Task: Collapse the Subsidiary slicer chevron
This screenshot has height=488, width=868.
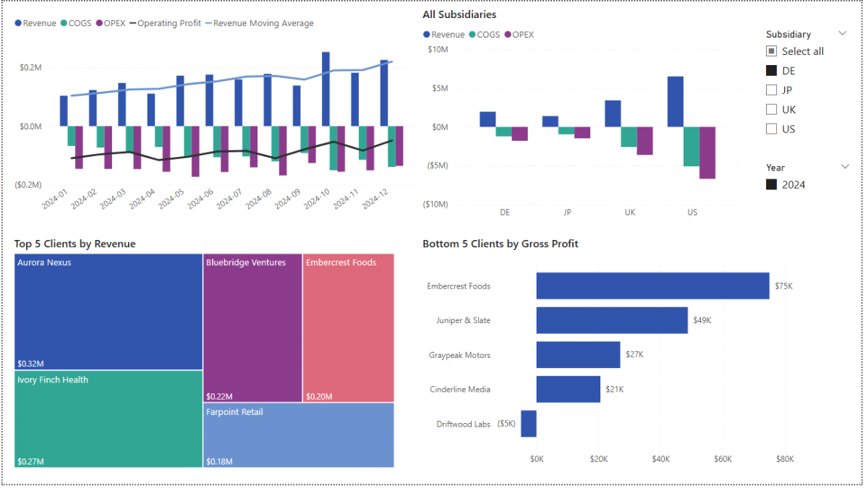Action: click(842, 33)
